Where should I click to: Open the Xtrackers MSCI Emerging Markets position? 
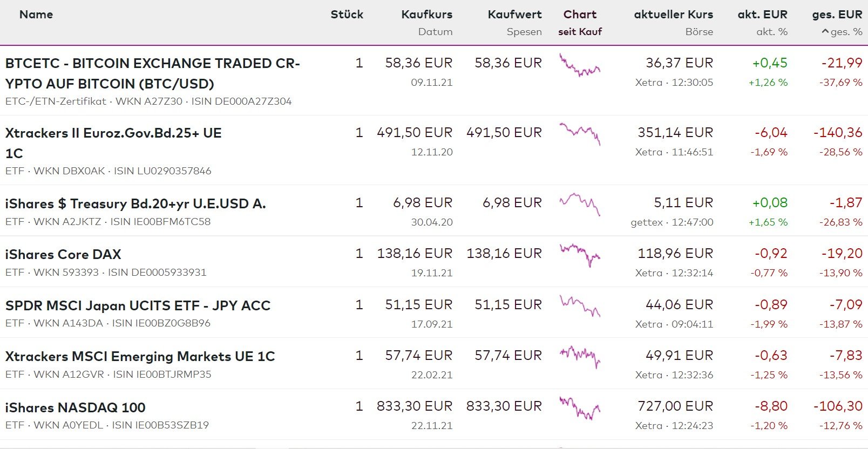pos(140,356)
